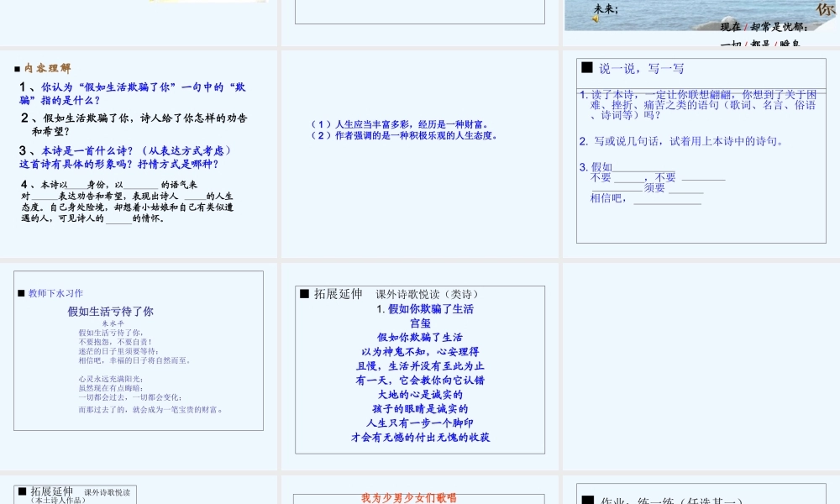Select the blank slide after the 宫玺 poem slide
This screenshot has height=504, width=840.
pyautogui.click(x=701, y=367)
